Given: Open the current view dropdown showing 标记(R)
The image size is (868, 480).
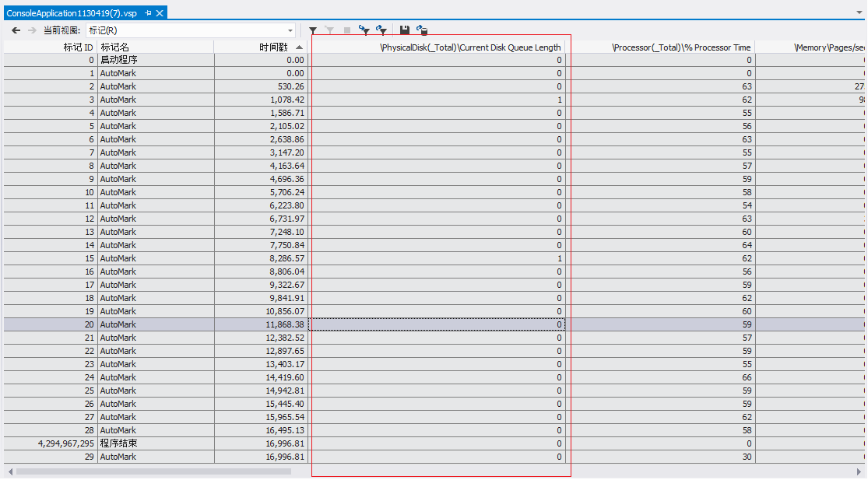Looking at the screenshot, I should pyautogui.click(x=290, y=30).
